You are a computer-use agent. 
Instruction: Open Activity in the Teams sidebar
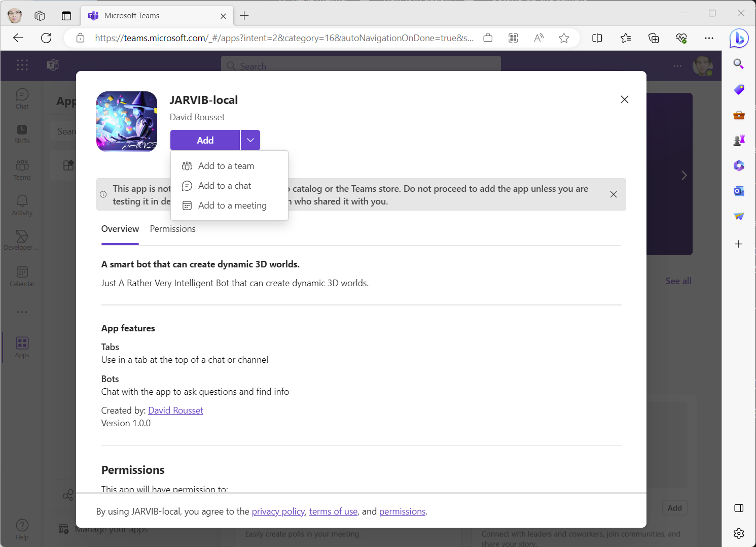[22, 206]
